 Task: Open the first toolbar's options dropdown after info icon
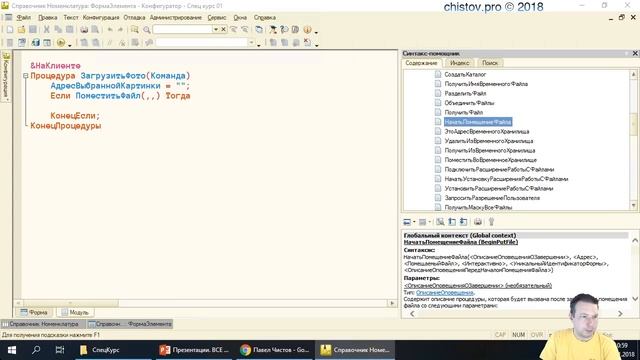point(316,32)
